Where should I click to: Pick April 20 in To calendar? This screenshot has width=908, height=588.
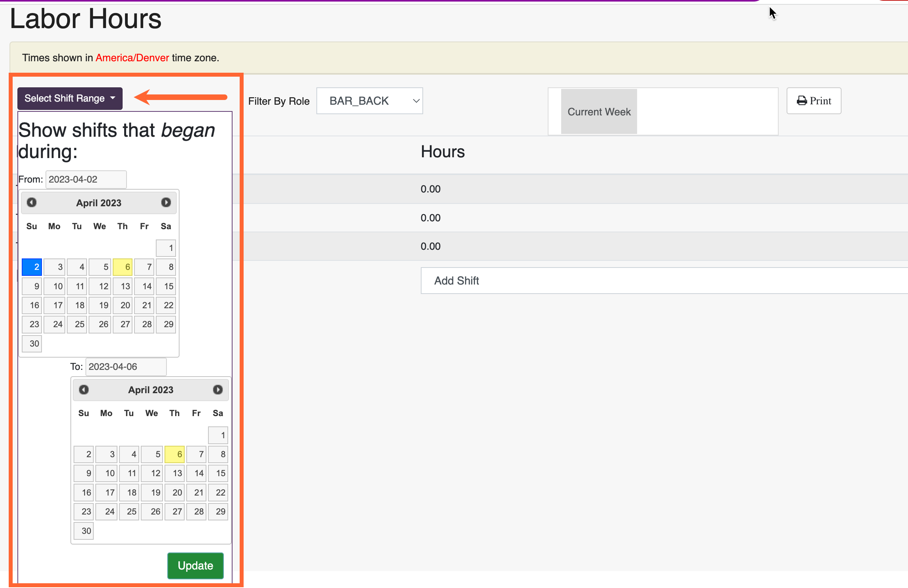point(174,492)
